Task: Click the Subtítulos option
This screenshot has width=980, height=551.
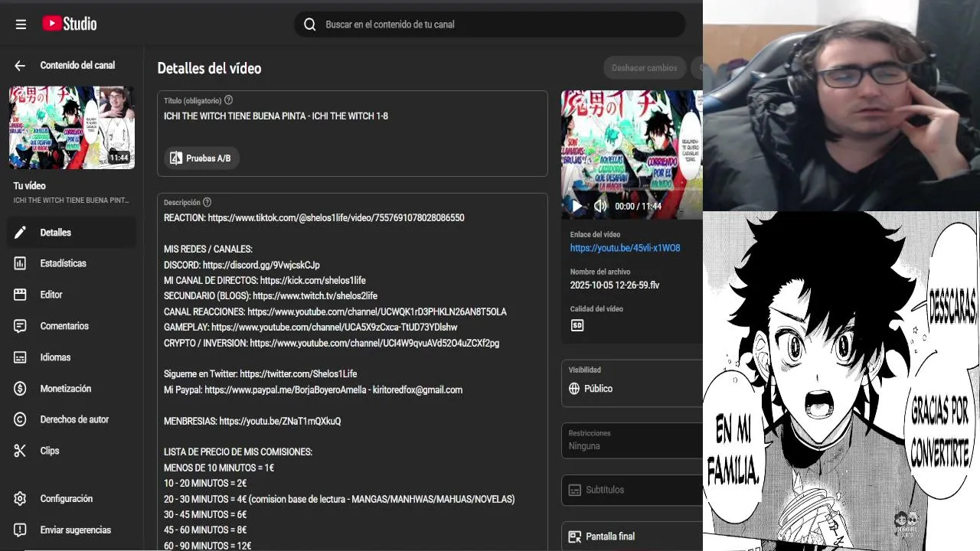Action: click(632, 490)
